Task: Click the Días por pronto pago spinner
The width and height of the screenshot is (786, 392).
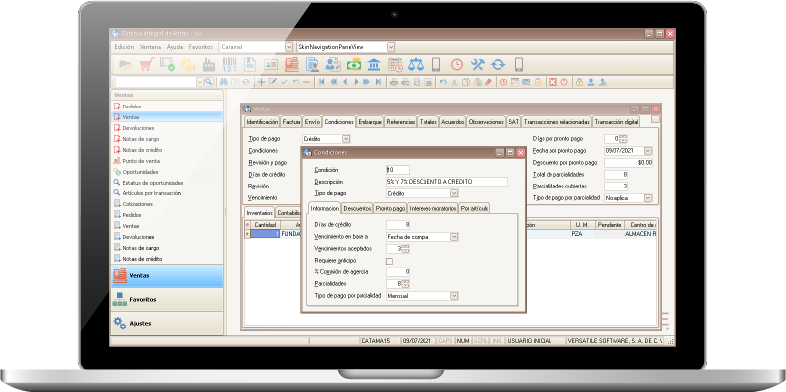Action: point(623,139)
